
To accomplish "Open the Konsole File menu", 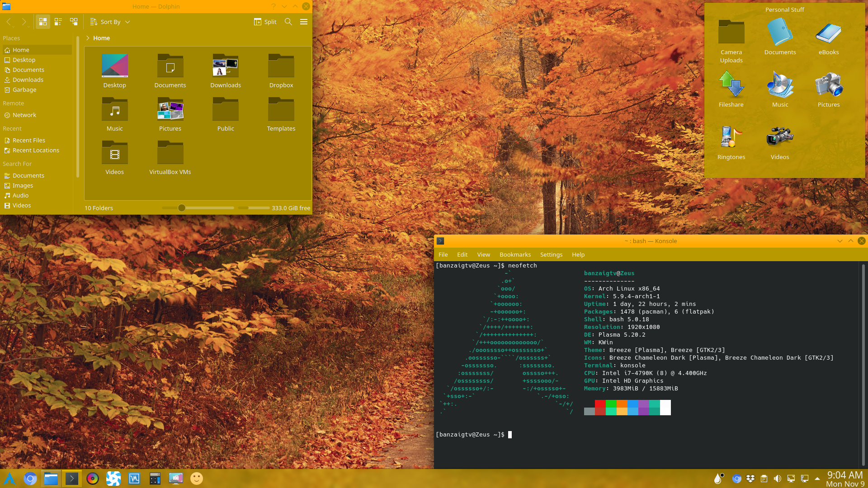I will click(443, 254).
